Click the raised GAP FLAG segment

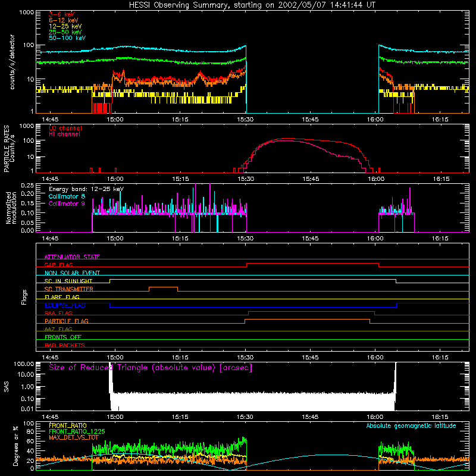click(x=313, y=263)
